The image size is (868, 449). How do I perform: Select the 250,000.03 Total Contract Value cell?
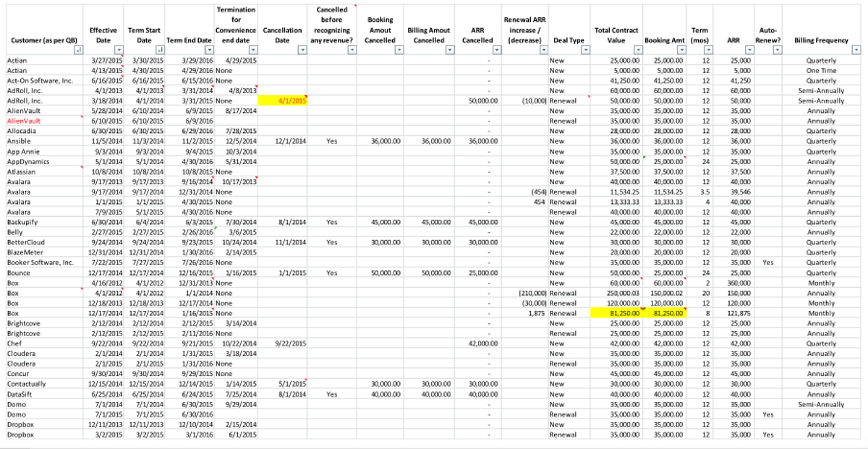pos(617,294)
